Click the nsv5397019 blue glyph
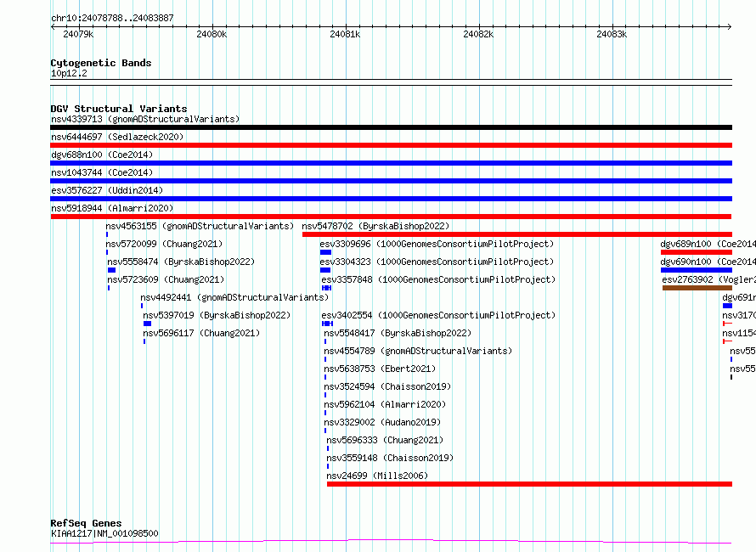The image size is (756, 552). click(147, 324)
